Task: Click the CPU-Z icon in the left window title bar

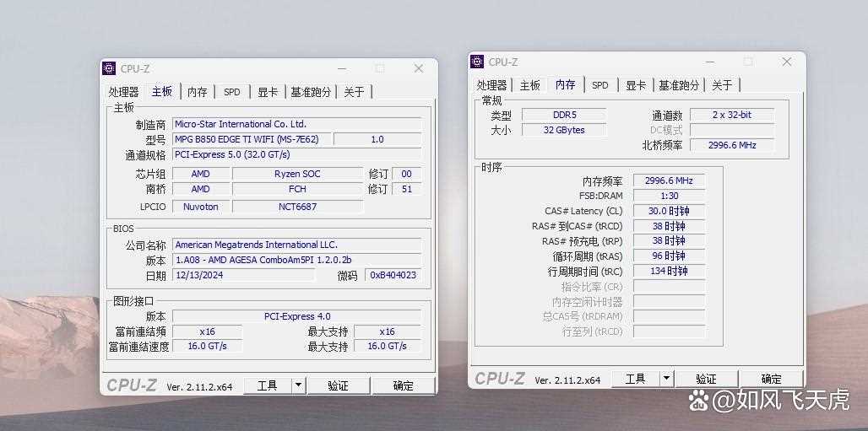Action: click(x=109, y=68)
